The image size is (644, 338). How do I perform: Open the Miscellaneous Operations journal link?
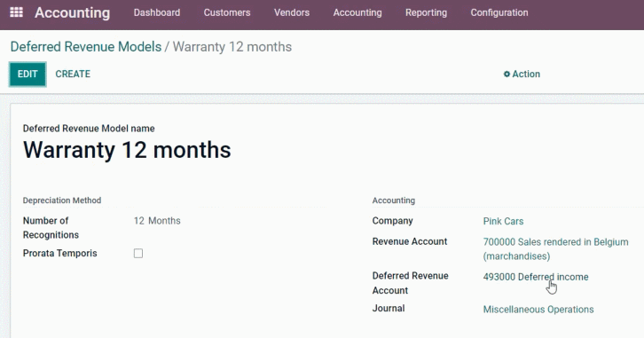pos(538,310)
